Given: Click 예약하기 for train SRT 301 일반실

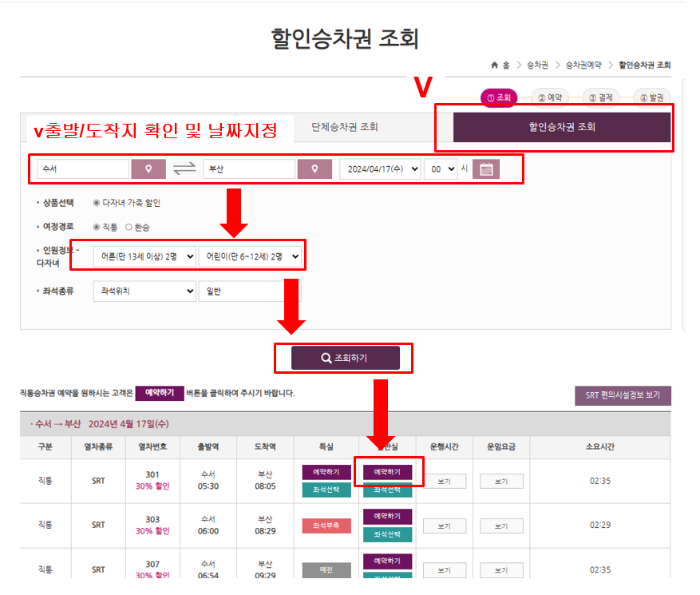Looking at the screenshot, I should coord(389,472).
